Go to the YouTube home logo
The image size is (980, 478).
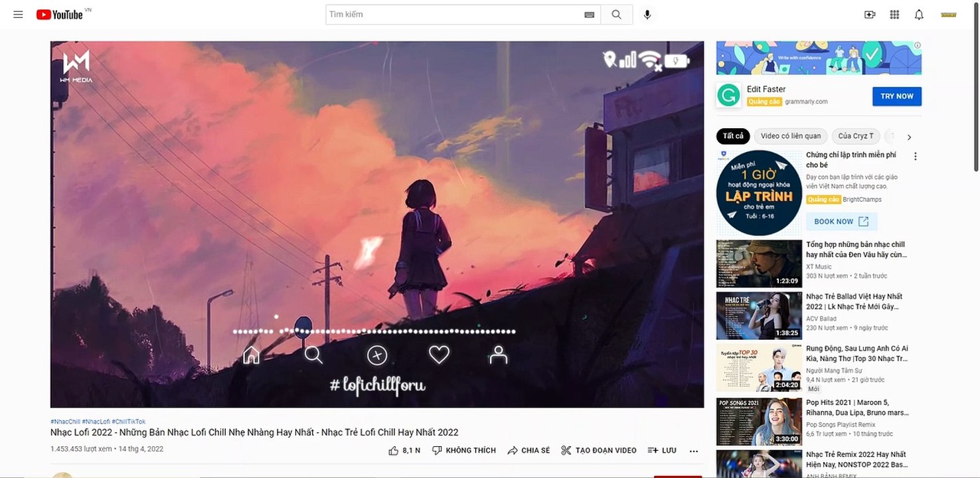coord(60,15)
